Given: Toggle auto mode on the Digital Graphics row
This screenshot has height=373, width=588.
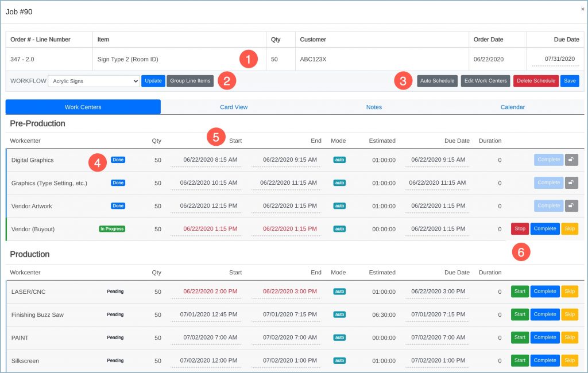Looking at the screenshot, I should coord(338,160).
